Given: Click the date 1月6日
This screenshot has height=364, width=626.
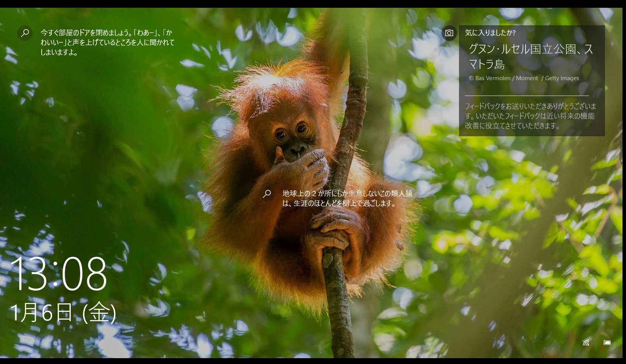Looking at the screenshot, I should point(41,312).
